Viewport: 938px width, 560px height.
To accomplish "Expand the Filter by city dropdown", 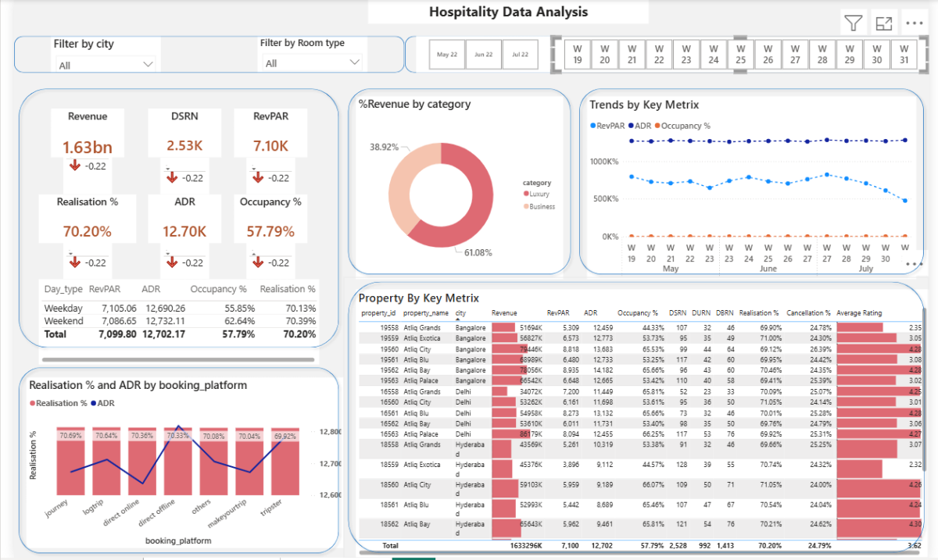I will click(149, 64).
